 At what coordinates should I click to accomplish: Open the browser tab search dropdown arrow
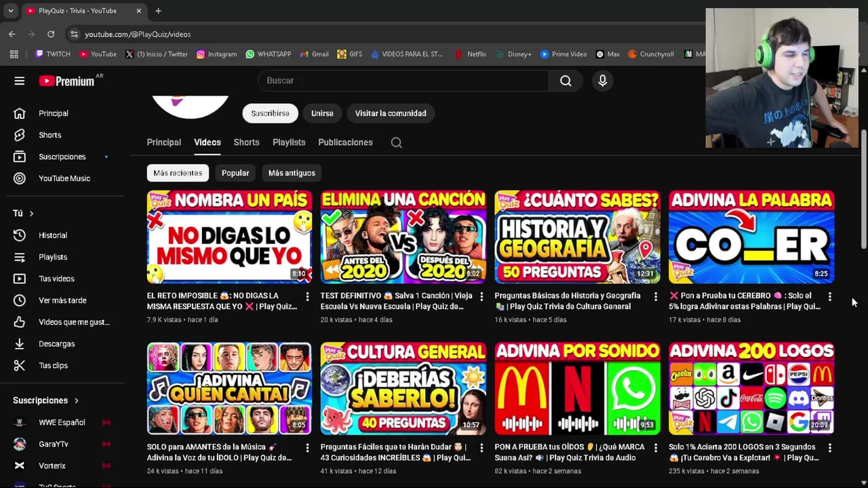10,11
